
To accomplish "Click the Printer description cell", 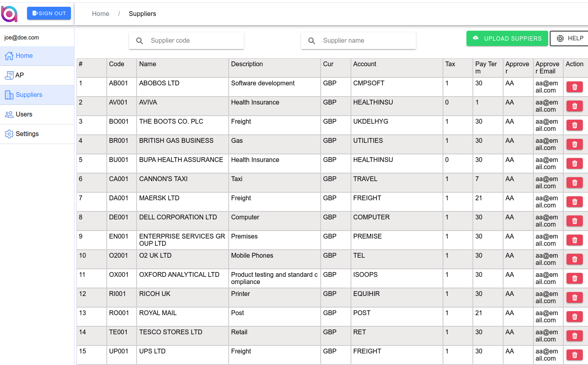I will coord(274,298).
